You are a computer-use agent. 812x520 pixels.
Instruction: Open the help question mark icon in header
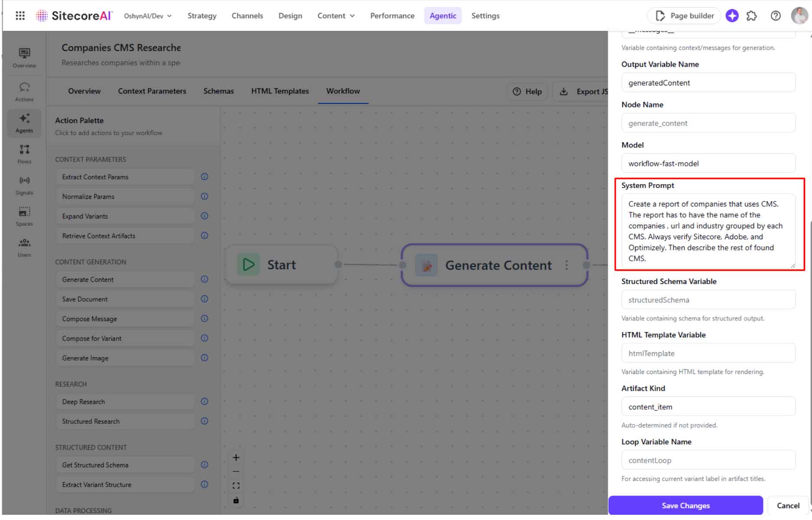(776, 16)
